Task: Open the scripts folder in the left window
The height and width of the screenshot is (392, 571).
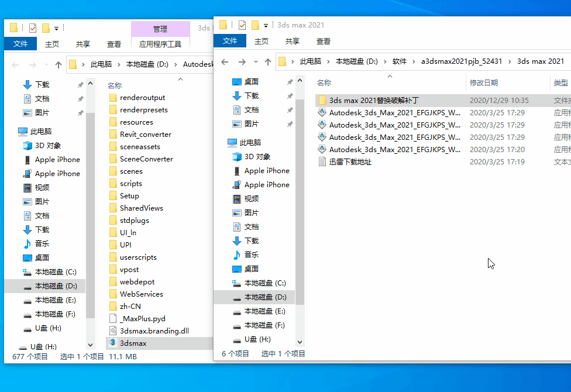Action: (130, 184)
